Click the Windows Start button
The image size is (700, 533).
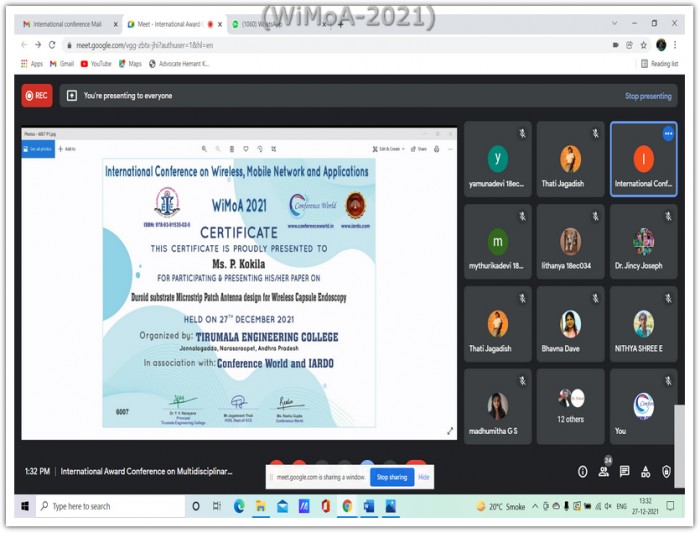tap(20, 506)
